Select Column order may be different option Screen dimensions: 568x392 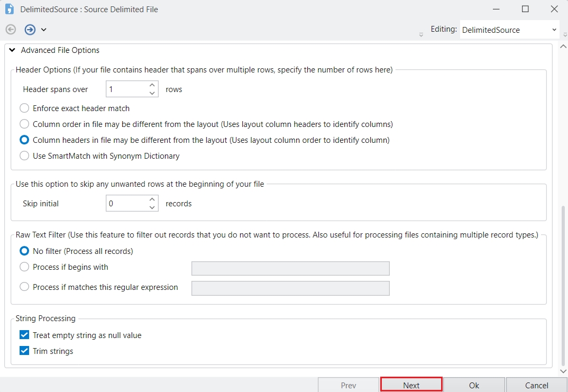(x=24, y=124)
